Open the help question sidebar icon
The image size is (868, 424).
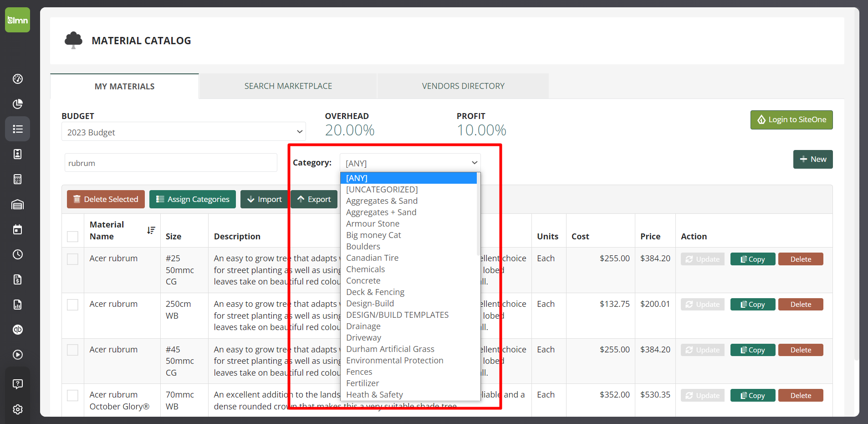click(17, 384)
